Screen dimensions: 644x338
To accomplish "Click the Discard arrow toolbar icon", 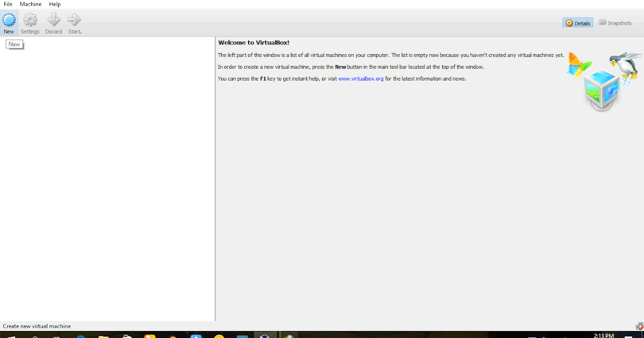I will point(53,23).
